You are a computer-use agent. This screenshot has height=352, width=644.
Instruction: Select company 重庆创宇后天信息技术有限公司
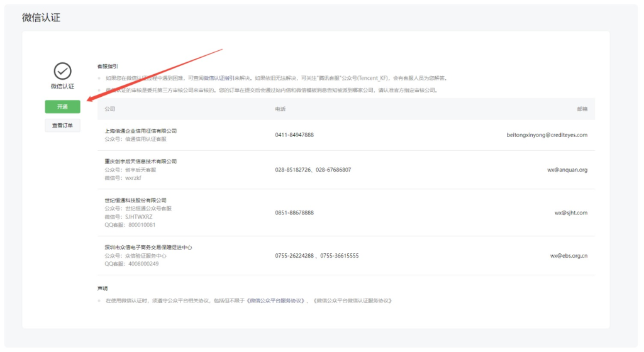pos(141,162)
